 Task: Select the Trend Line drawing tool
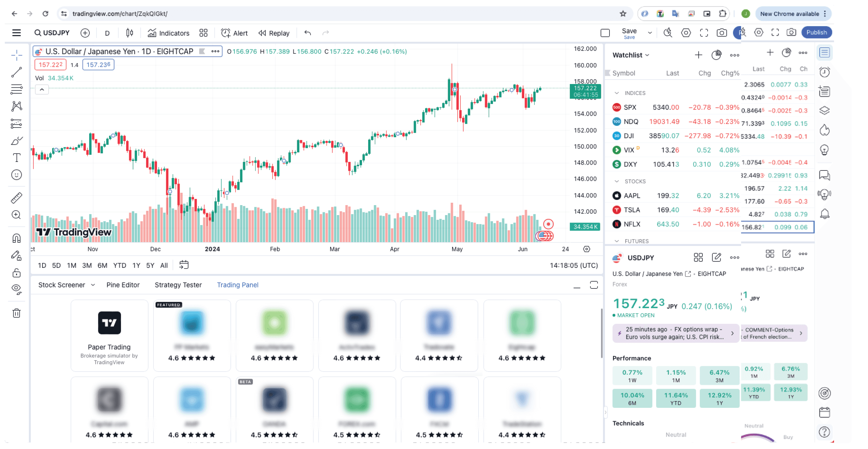point(16,72)
